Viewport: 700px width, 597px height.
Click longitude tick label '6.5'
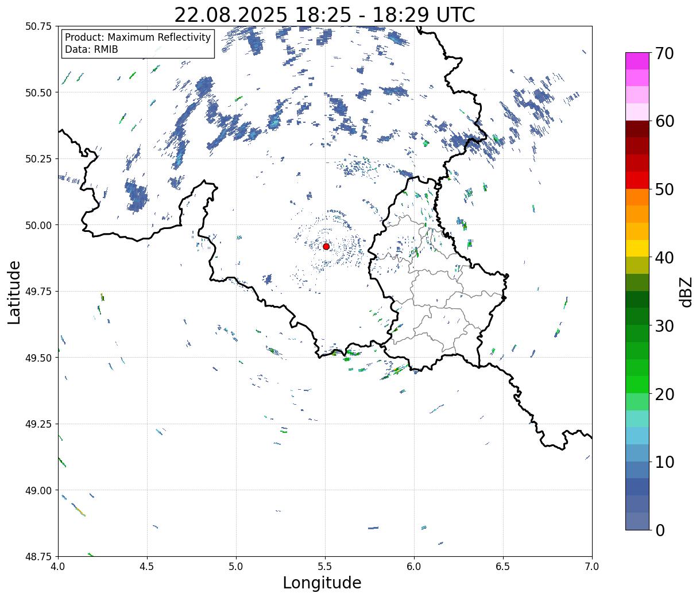(x=503, y=567)
